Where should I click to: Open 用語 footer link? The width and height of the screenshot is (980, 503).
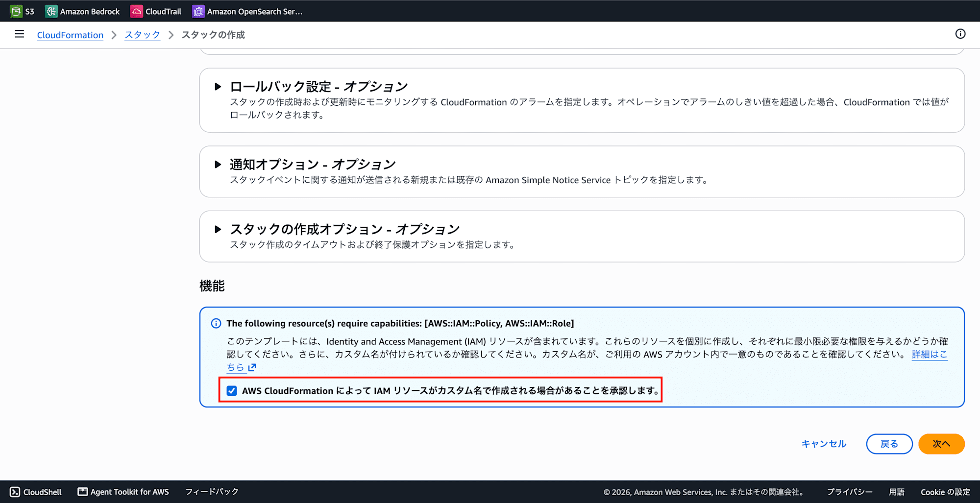coord(897,492)
